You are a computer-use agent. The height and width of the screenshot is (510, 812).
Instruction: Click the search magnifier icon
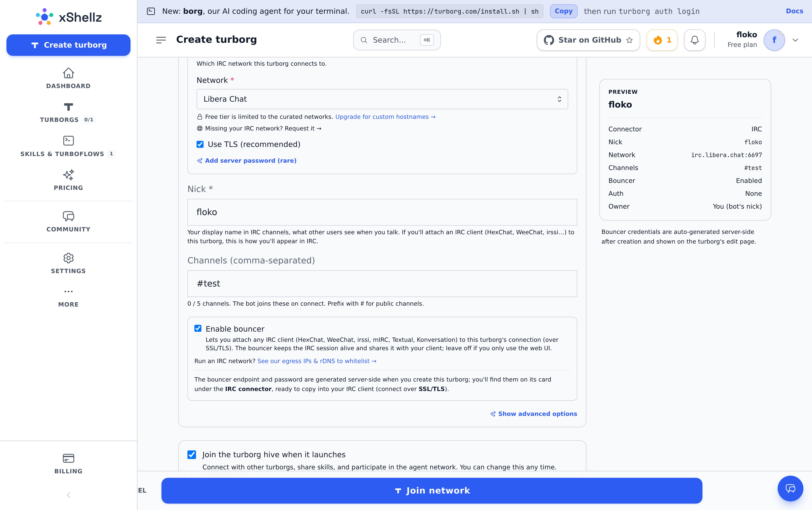click(x=364, y=40)
